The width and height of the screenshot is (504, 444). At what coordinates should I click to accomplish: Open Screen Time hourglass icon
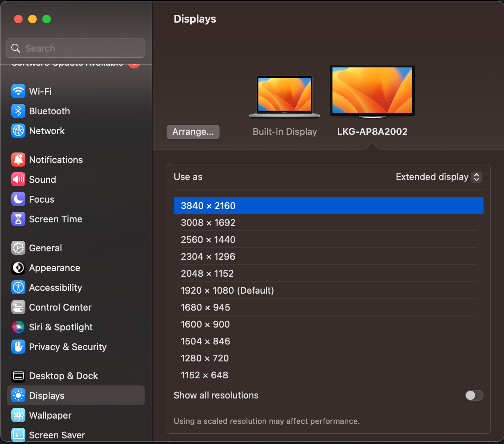(x=18, y=219)
